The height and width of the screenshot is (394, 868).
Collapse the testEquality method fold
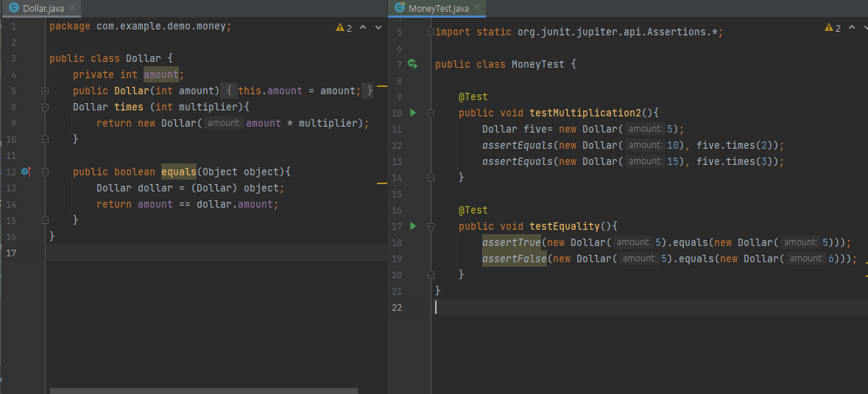(431, 226)
